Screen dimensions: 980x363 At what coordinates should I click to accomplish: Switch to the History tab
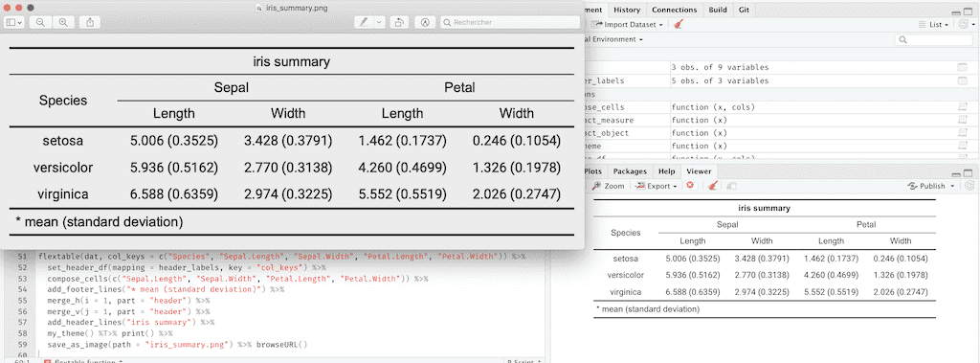click(626, 10)
